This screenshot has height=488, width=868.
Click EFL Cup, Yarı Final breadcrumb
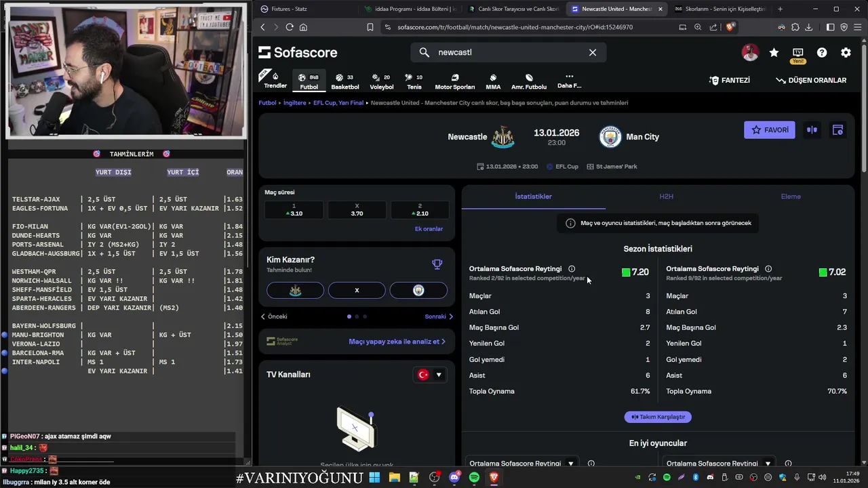point(338,103)
